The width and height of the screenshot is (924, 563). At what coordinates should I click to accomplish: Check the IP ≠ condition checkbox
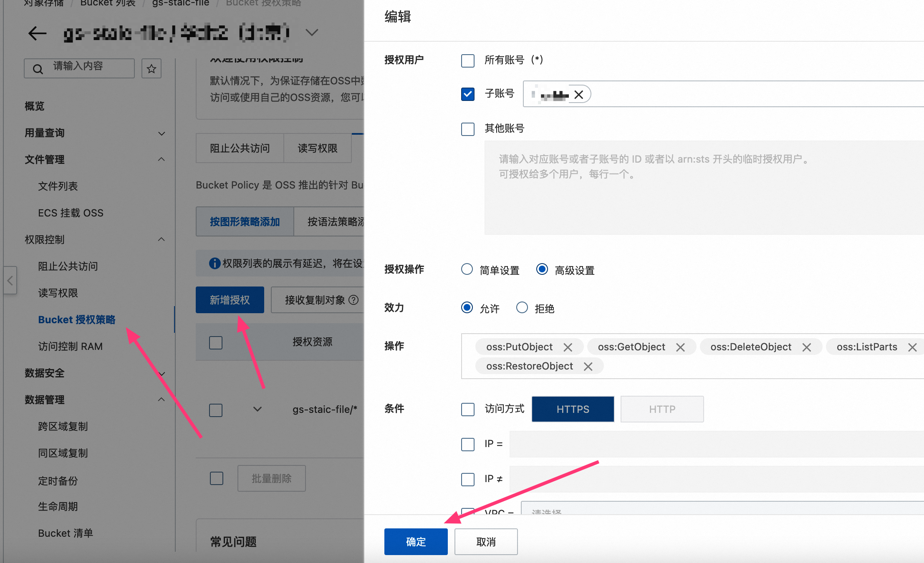tap(468, 479)
